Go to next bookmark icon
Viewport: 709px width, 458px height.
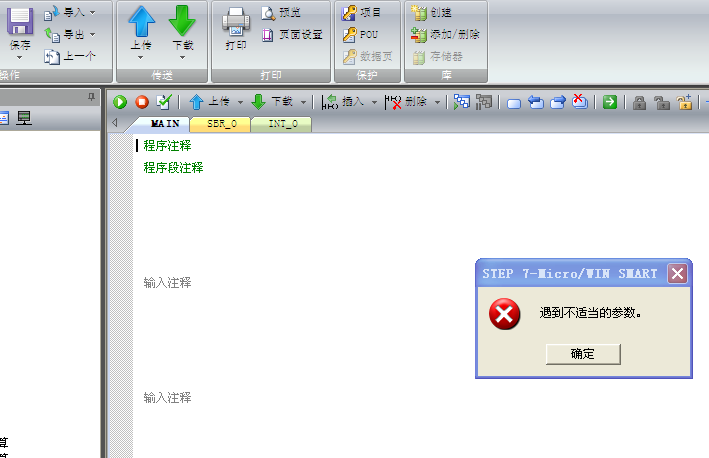coord(558,102)
